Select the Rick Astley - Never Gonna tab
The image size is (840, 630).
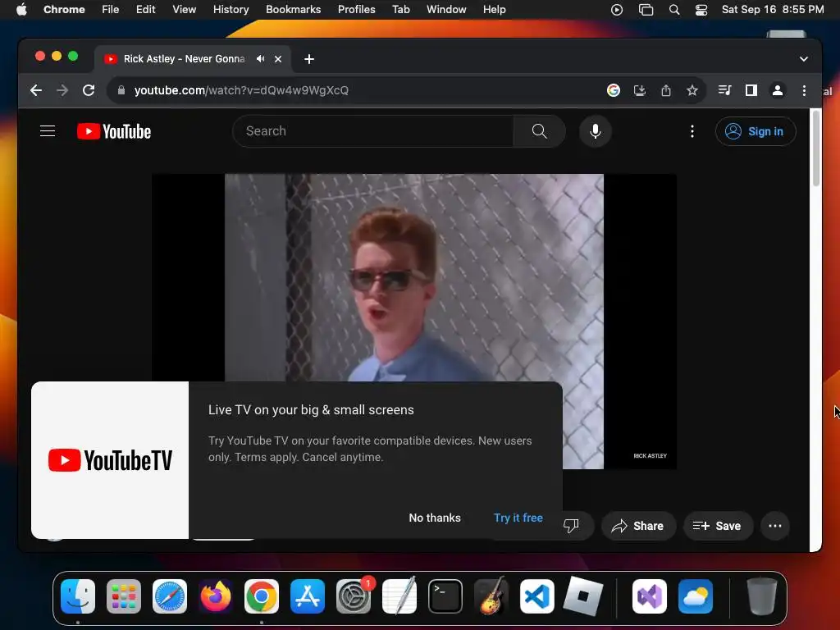(184, 59)
